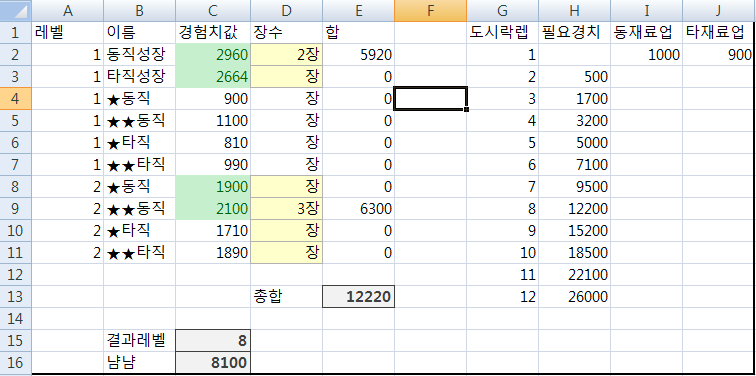
Task: Click the '이름' header cell
Action: coord(140,33)
